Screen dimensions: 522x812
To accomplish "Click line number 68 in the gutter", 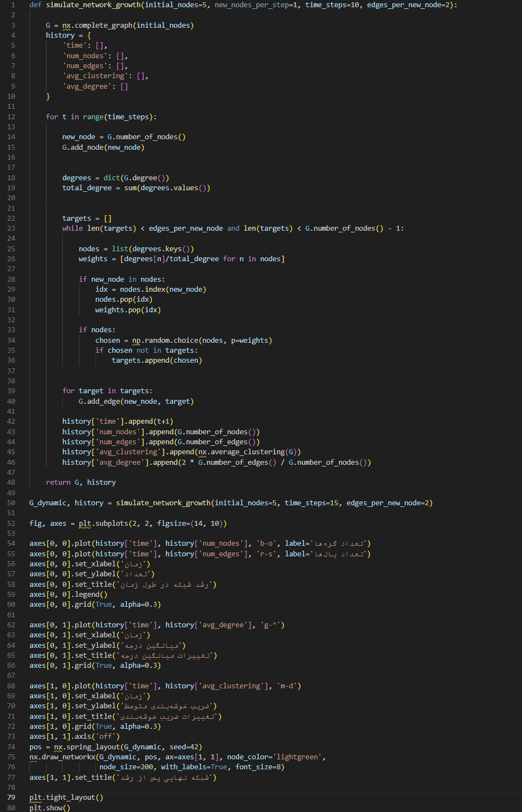I will 11,686.
